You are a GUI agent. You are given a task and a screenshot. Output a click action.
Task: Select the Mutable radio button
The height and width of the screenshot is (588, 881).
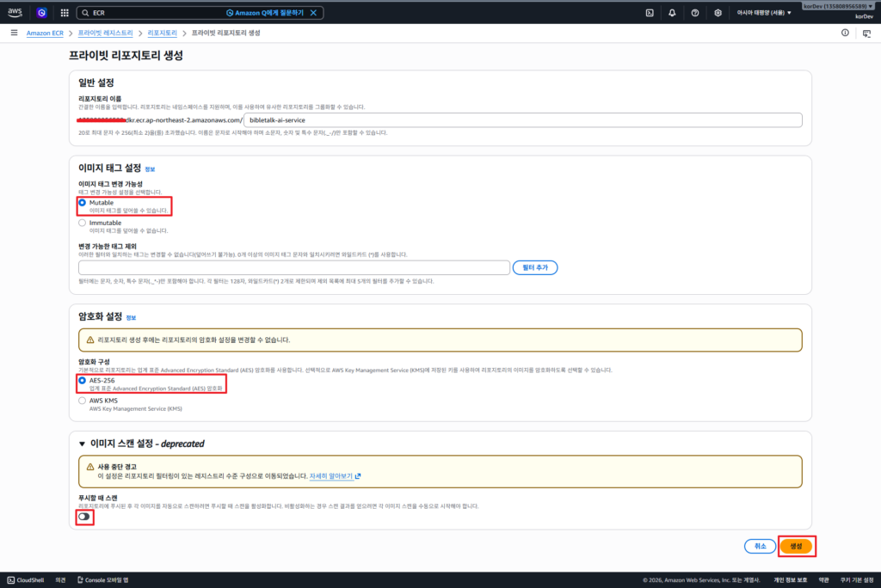pyautogui.click(x=83, y=203)
